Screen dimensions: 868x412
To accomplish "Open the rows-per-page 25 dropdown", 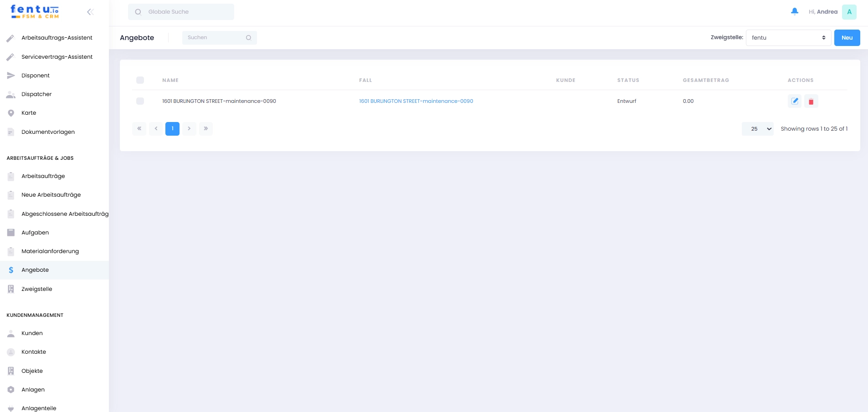I will 757,129.
